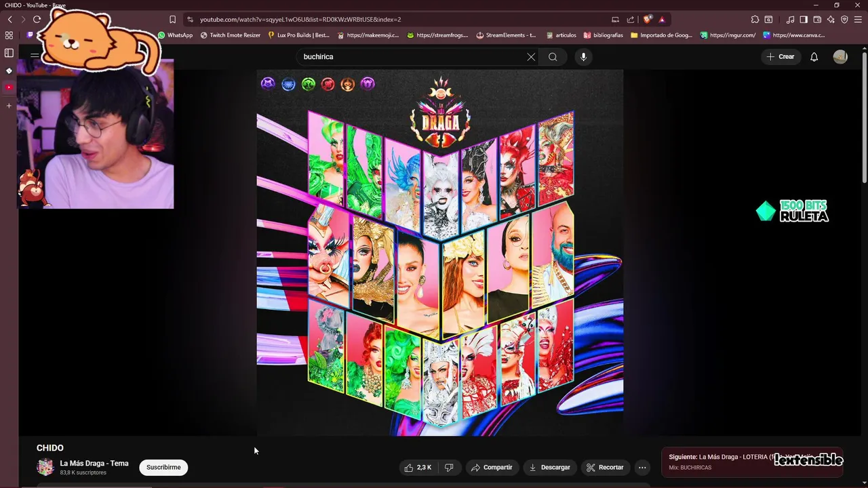Viewport: 868px width, 488px height.
Task: Open the canva.com bookmark
Action: click(794, 35)
